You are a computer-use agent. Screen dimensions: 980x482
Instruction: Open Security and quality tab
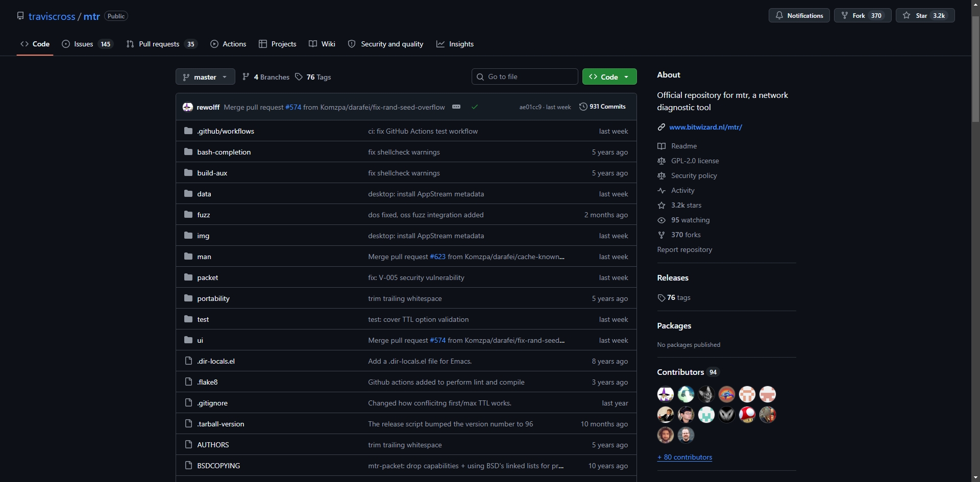pyautogui.click(x=386, y=44)
